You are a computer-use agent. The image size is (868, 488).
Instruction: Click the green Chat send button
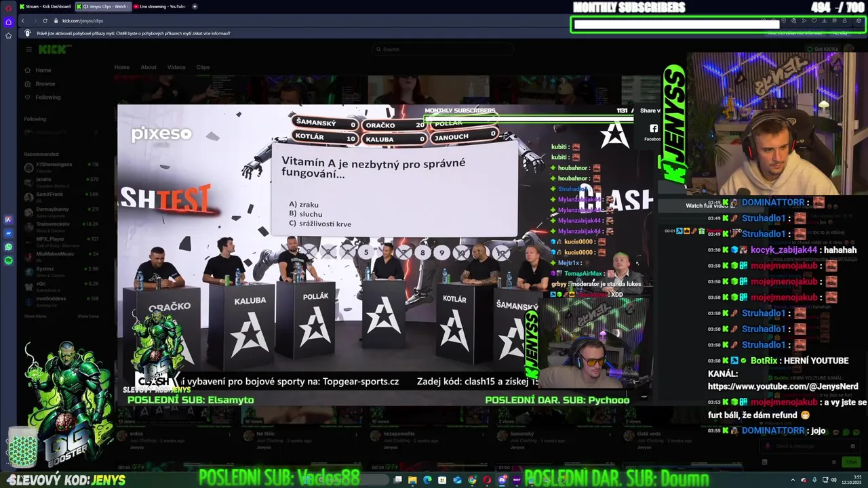click(851, 462)
